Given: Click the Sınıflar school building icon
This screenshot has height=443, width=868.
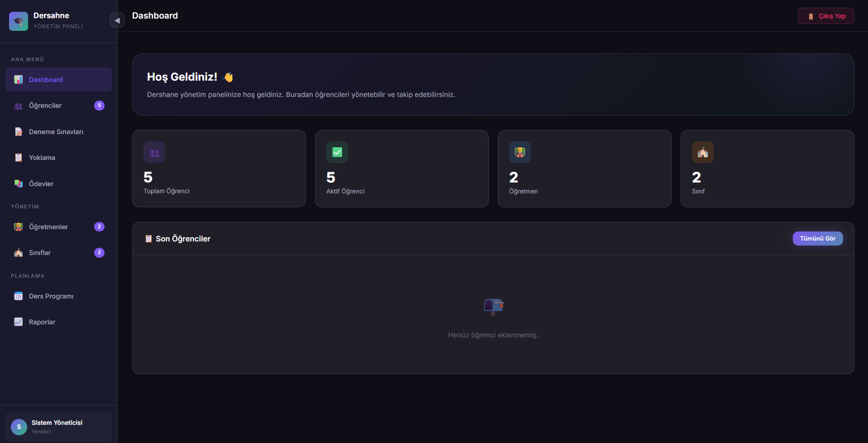Looking at the screenshot, I should tap(18, 253).
